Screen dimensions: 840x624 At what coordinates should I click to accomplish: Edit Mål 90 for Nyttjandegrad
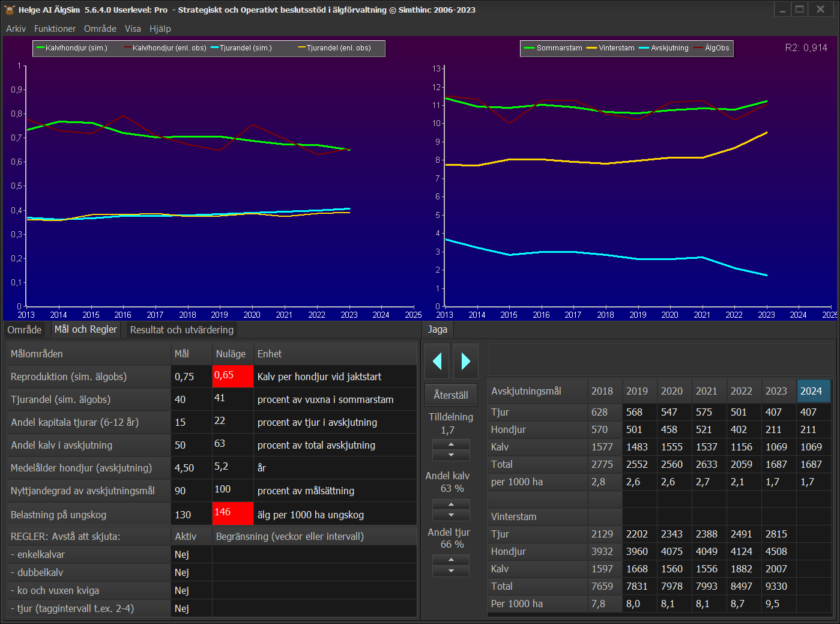[x=192, y=491]
